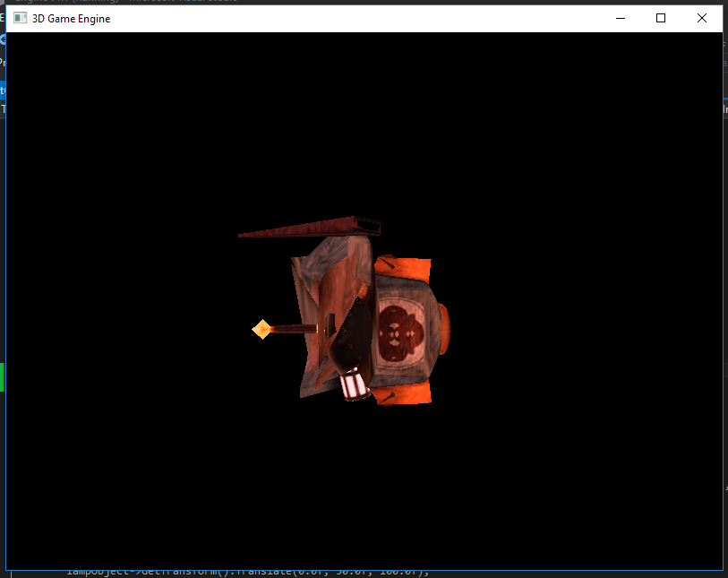Click the 3D Game Engine window icon
This screenshot has height=578, width=728.
pos(20,18)
